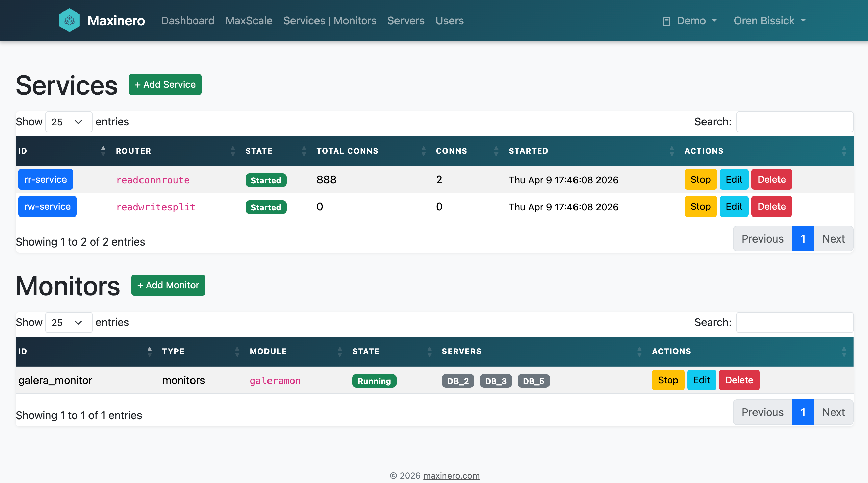
Task: Sort monitors by Module column arrows
Action: coord(340,351)
